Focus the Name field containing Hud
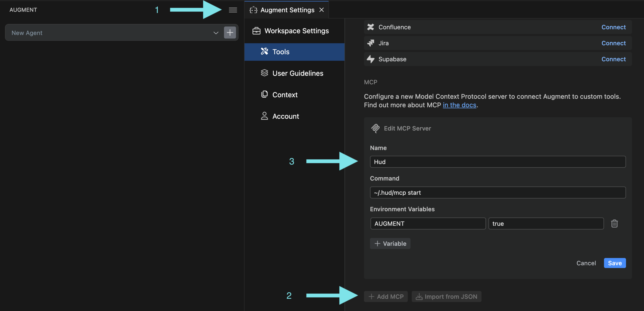 coord(498,162)
